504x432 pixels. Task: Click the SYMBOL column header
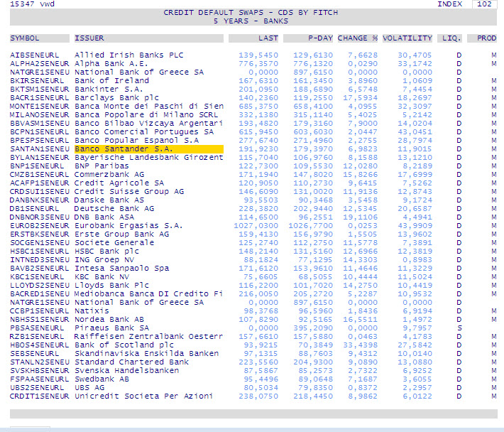(x=40, y=38)
